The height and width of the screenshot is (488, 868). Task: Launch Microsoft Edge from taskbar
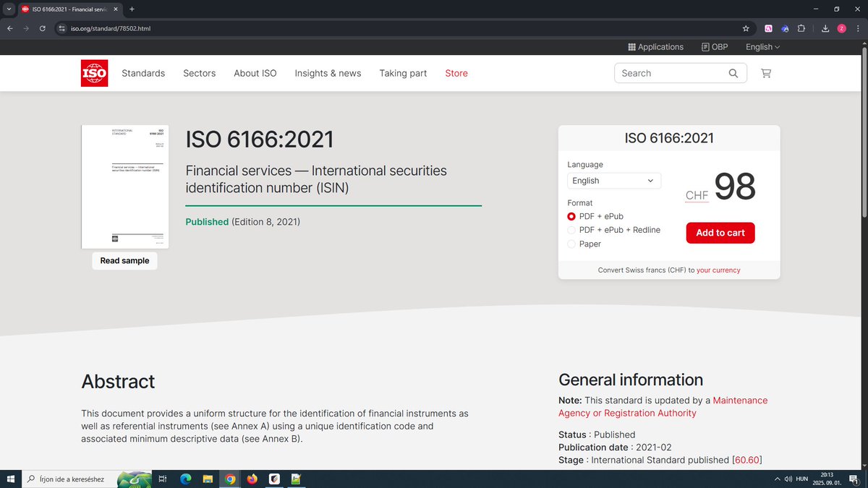pos(185,479)
